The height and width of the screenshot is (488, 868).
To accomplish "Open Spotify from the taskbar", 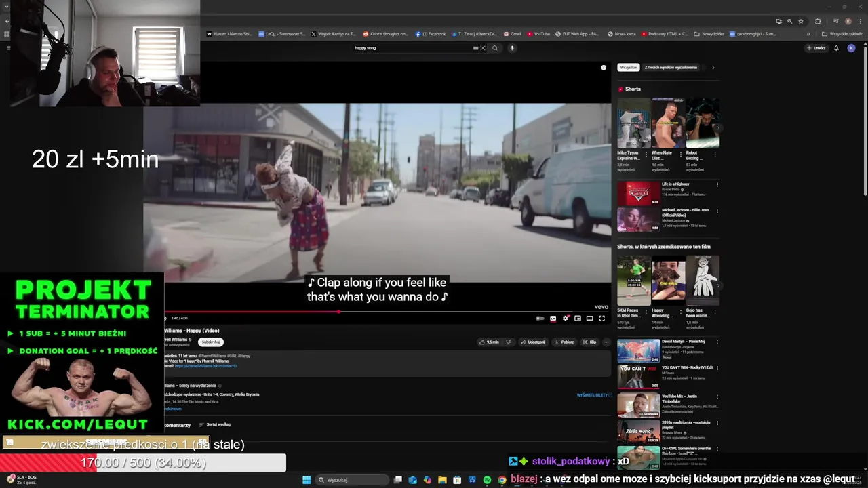I will [487, 480].
